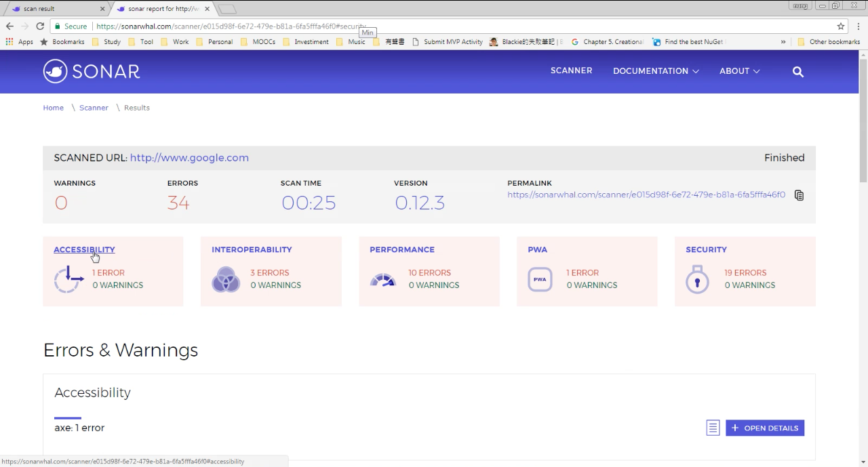Open the Personal bookmarks folder
Screen dimensions: 868x467
click(x=214, y=41)
